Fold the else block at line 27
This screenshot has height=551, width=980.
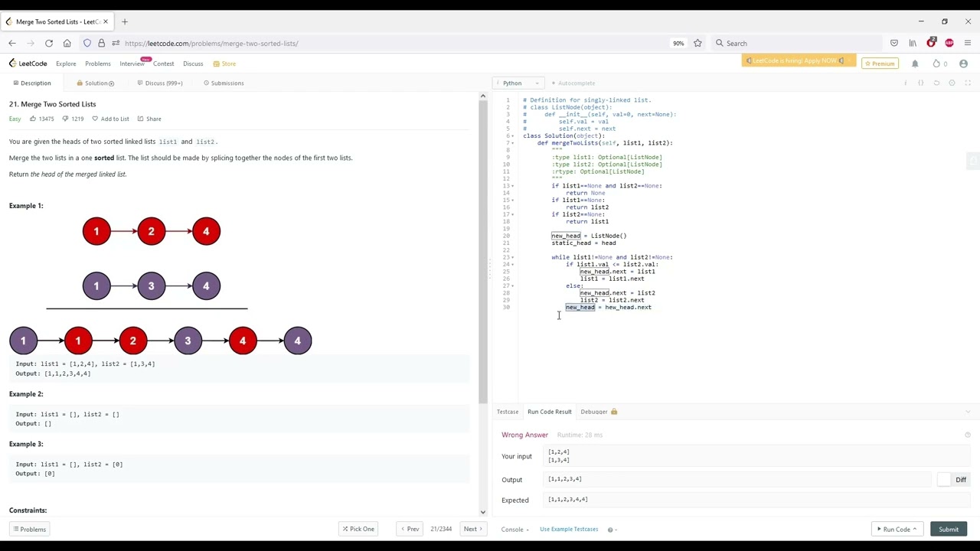[513, 285]
